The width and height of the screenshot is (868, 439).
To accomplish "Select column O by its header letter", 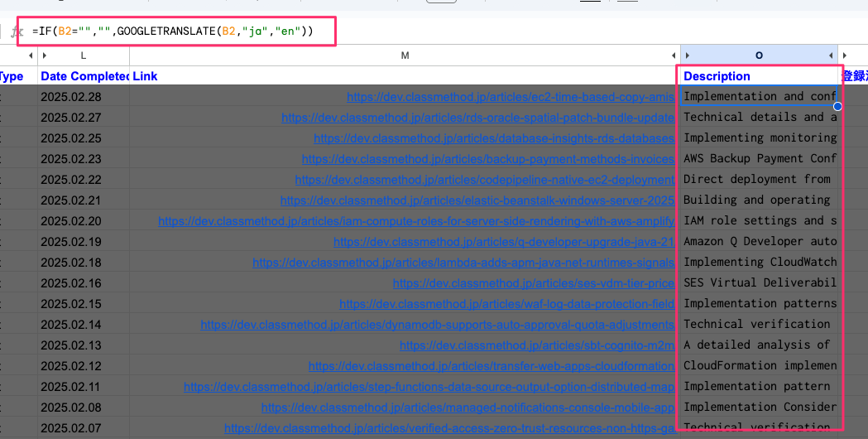I will pos(759,55).
